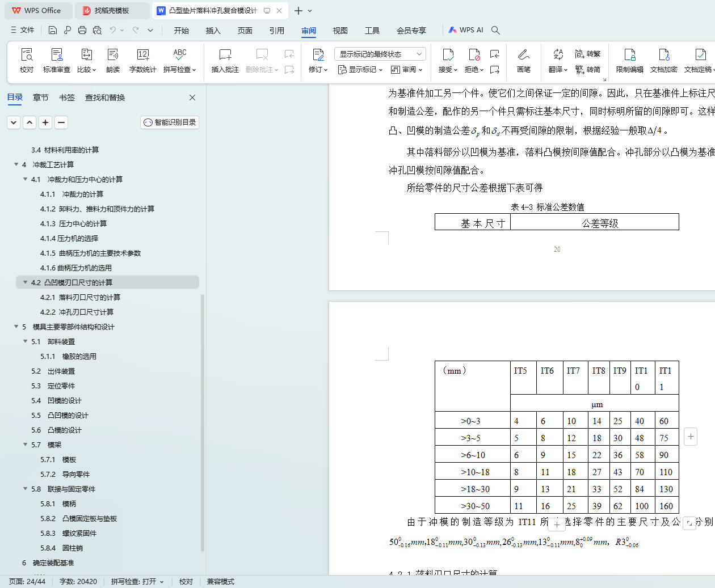
Task: Open a new document tab with plus
Action: click(298, 11)
